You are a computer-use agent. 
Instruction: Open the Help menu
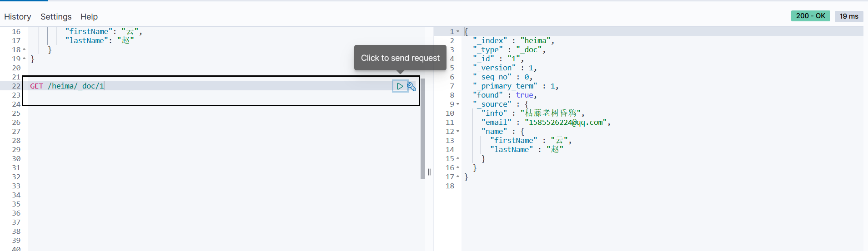[89, 17]
